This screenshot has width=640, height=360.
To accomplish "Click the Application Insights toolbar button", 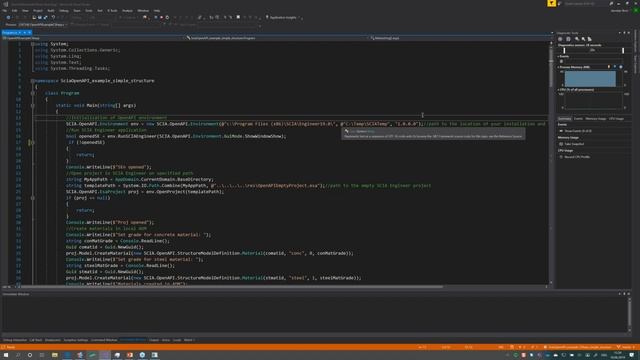I will click(x=282, y=18).
